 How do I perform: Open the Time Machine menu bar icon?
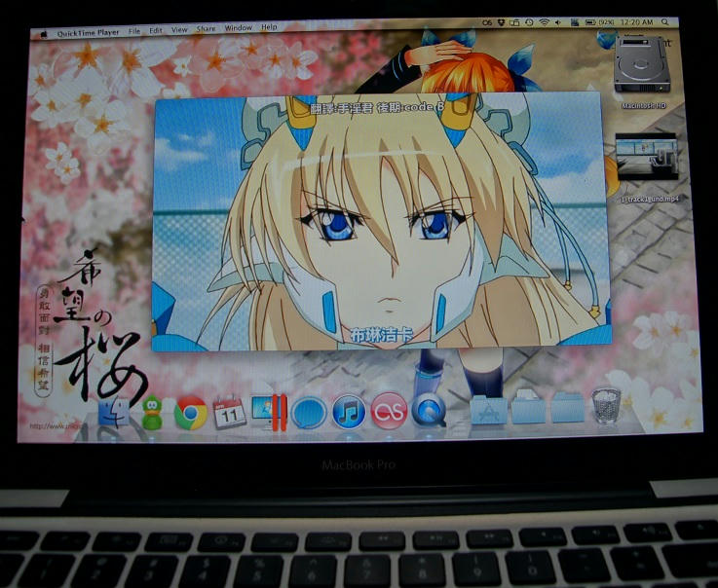click(x=529, y=22)
